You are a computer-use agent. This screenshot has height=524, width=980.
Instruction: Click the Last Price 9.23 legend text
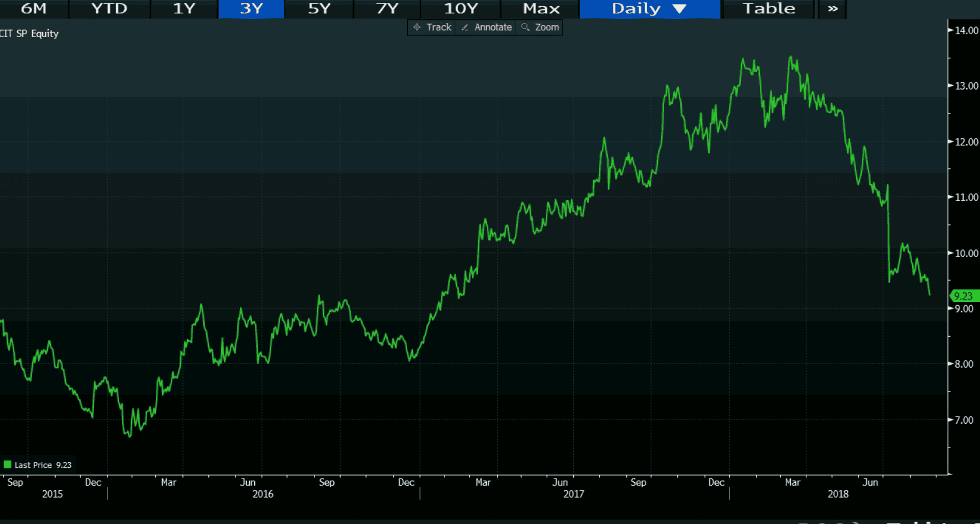pos(43,465)
